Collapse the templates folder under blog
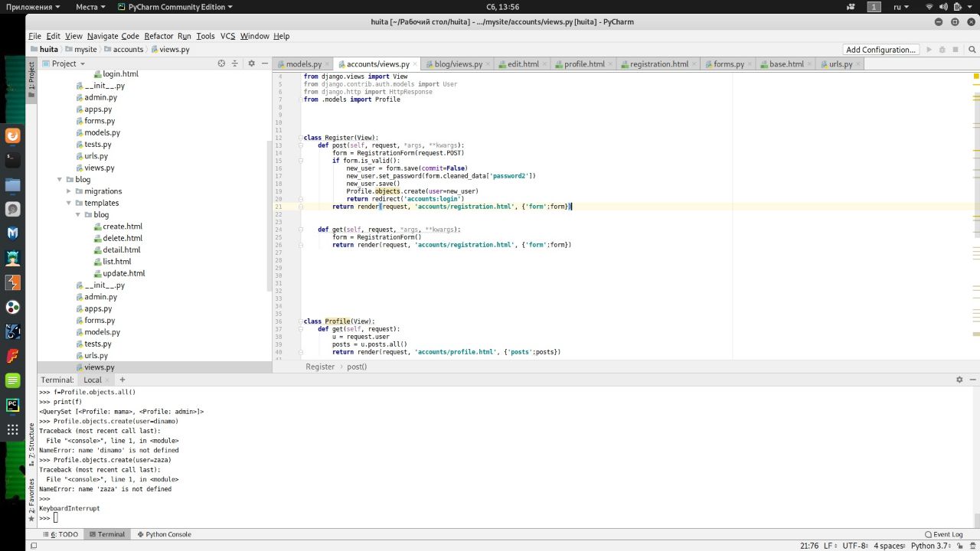980x551 pixels. pyautogui.click(x=69, y=203)
